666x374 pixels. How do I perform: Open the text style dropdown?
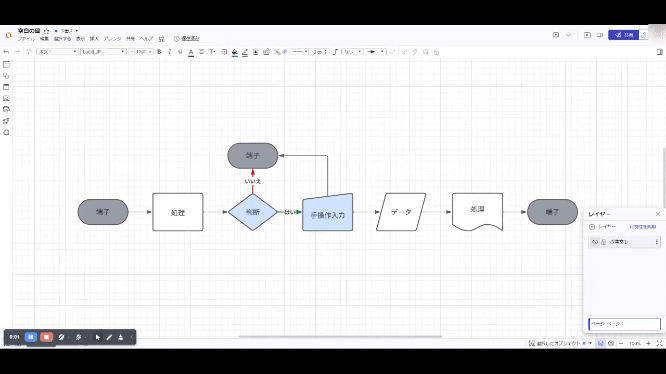pos(57,52)
